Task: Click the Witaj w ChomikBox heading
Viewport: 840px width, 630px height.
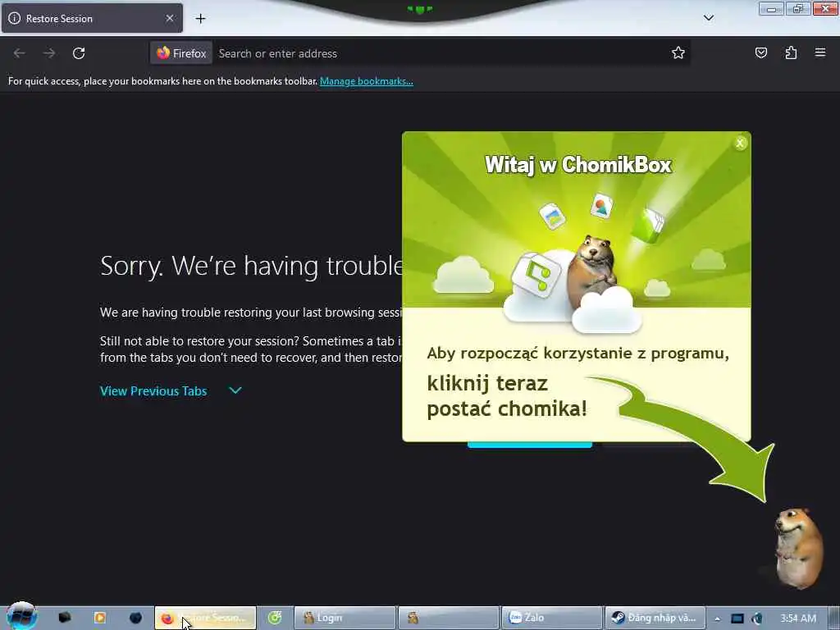Action: pos(577,164)
